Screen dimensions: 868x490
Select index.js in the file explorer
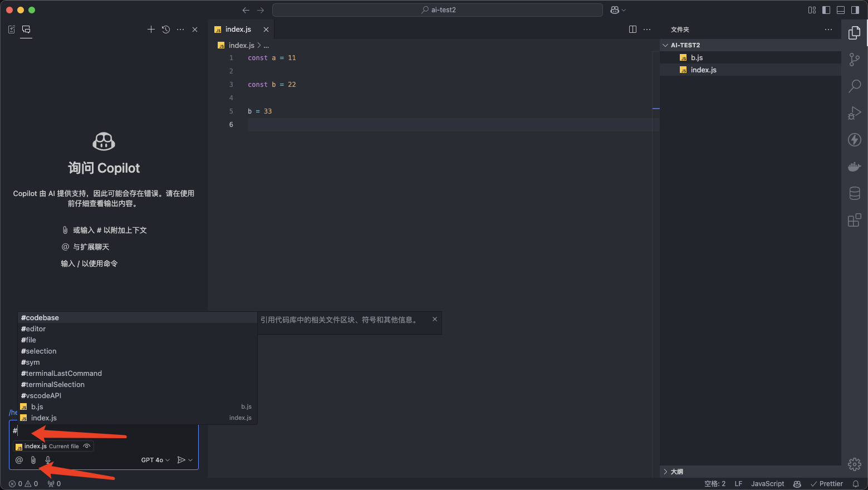tap(751, 70)
